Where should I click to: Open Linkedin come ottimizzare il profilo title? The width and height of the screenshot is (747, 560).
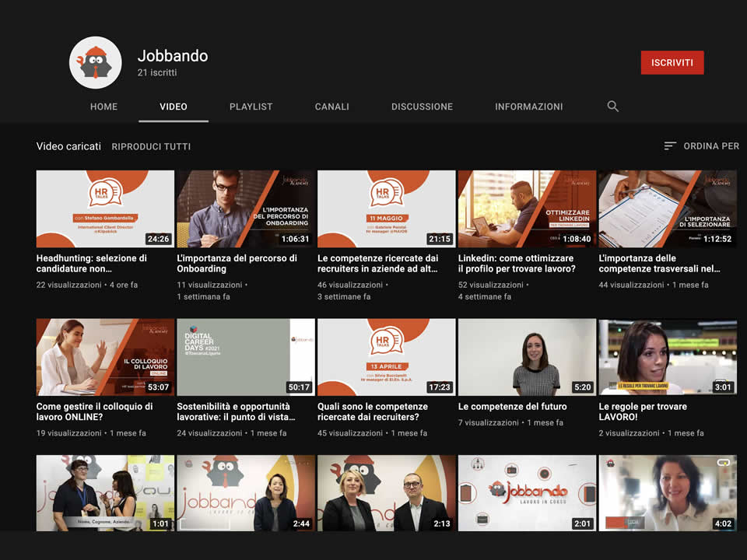pos(517,264)
